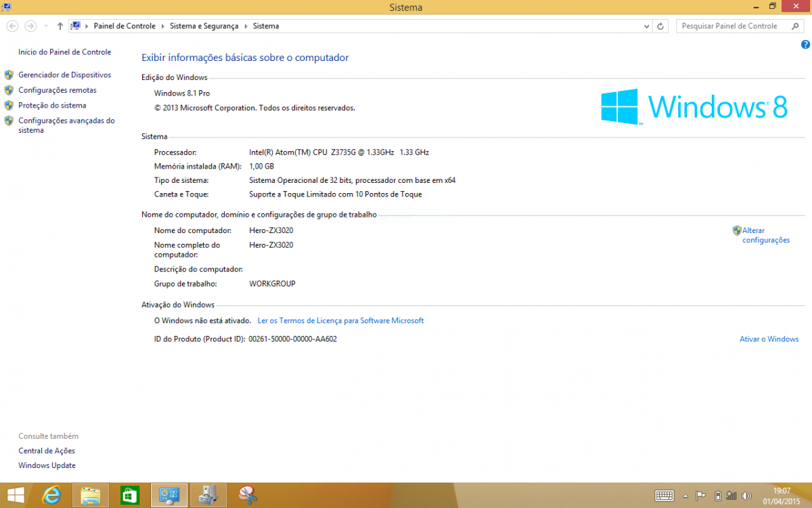This screenshot has width=812, height=508.
Task: Click the search magnifier icon
Action: (794, 26)
